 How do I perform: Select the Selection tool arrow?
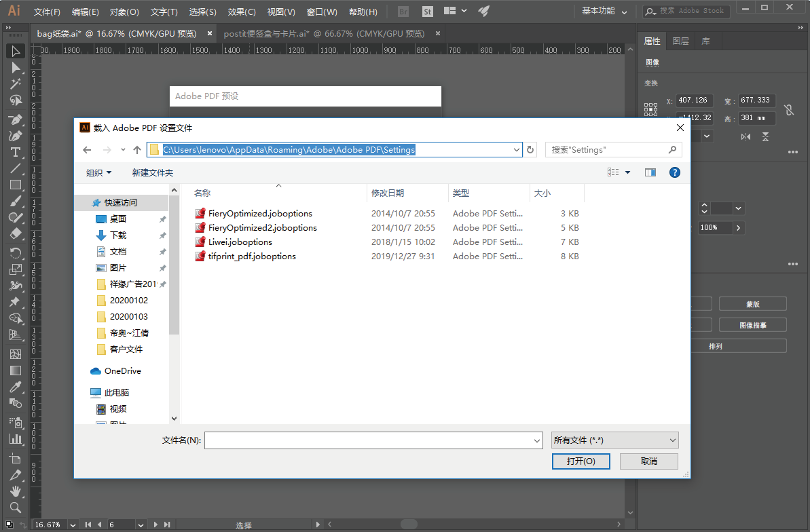[x=16, y=51]
